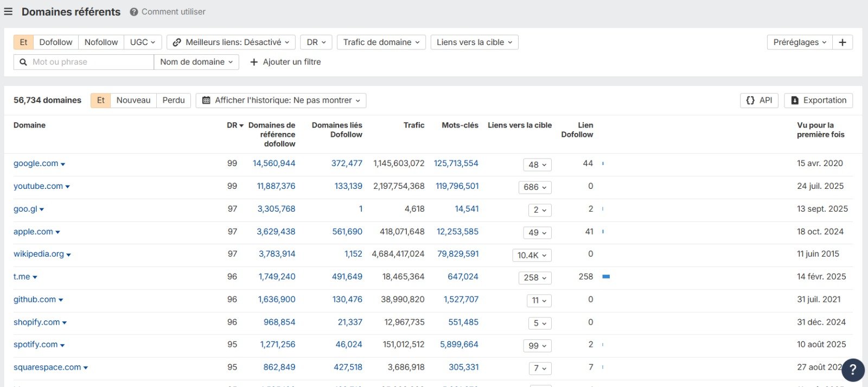Toggle the Nouveau domains filter

pyautogui.click(x=133, y=100)
